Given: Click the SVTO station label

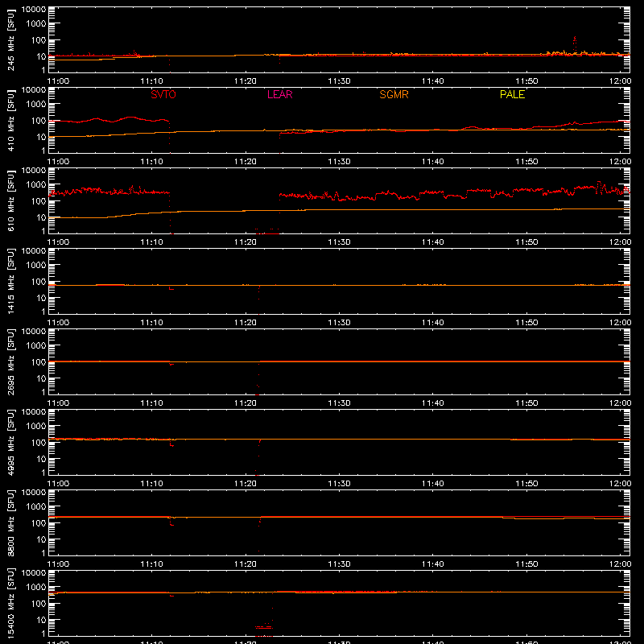Looking at the screenshot, I should pos(163,94).
